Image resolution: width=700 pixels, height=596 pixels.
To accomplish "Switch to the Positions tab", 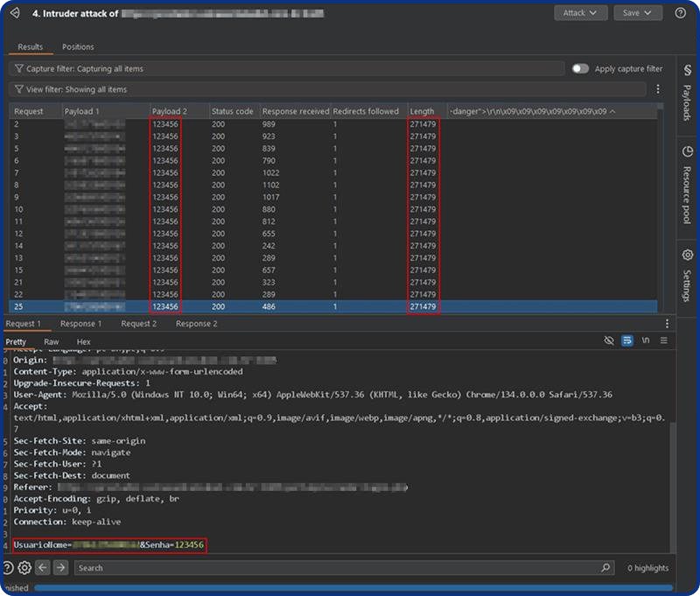I will pyautogui.click(x=78, y=46).
